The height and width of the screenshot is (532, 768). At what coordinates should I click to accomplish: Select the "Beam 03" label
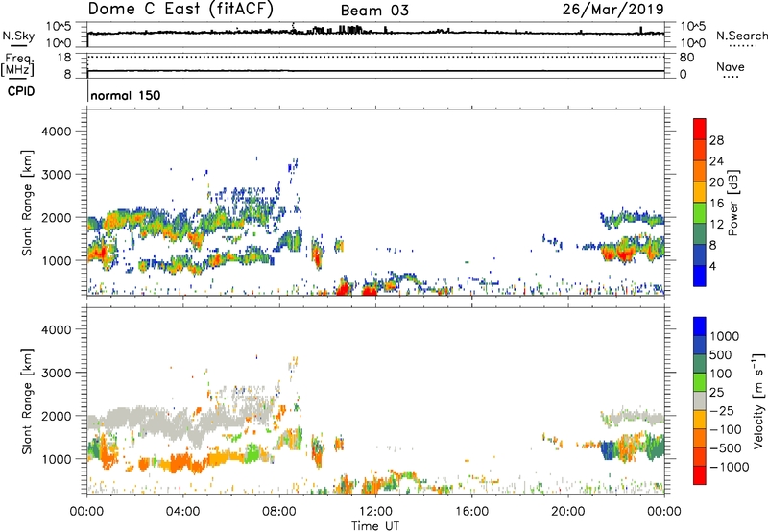pyautogui.click(x=374, y=11)
